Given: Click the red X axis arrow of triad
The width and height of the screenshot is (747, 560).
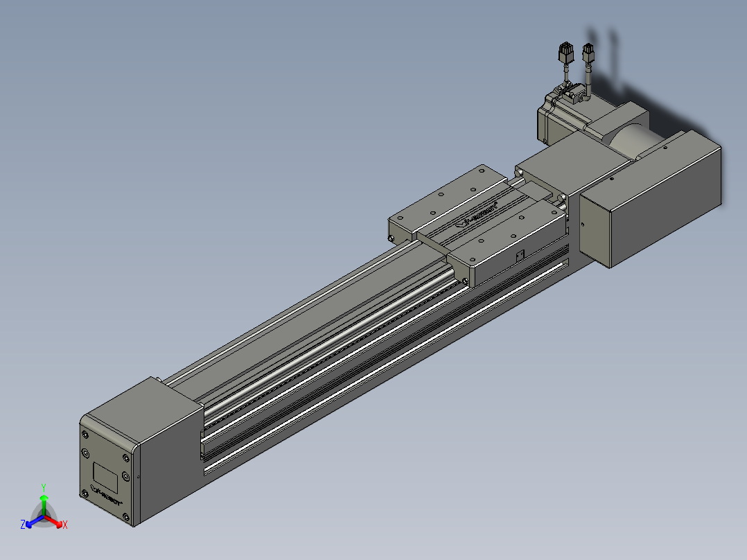Looking at the screenshot, I should coord(58,523).
